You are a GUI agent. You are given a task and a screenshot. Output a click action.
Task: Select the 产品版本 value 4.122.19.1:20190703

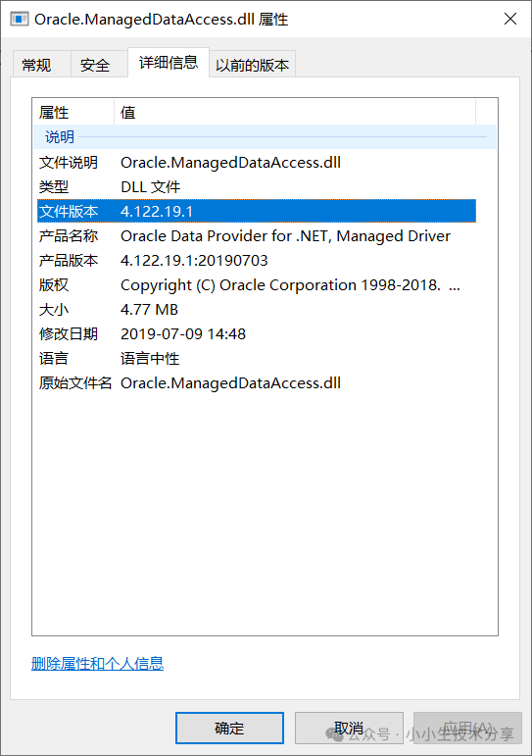coord(194,261)
